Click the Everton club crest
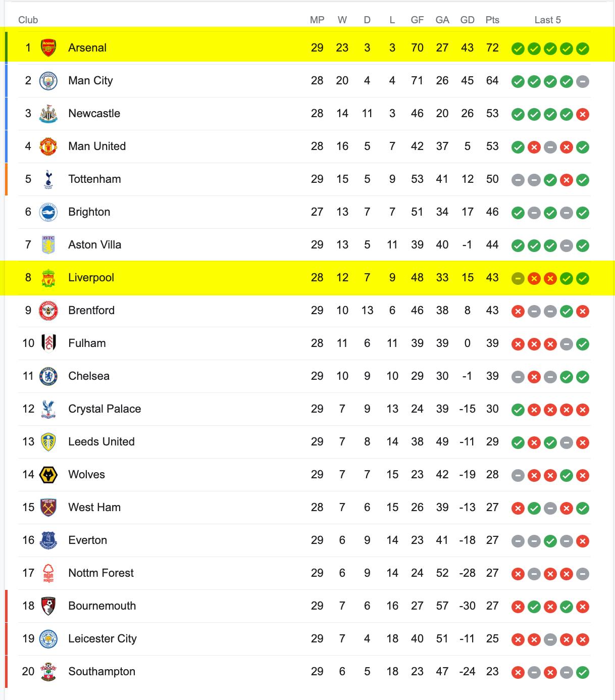The height and width of the screenshot is (700, 615). coord(48,540)
